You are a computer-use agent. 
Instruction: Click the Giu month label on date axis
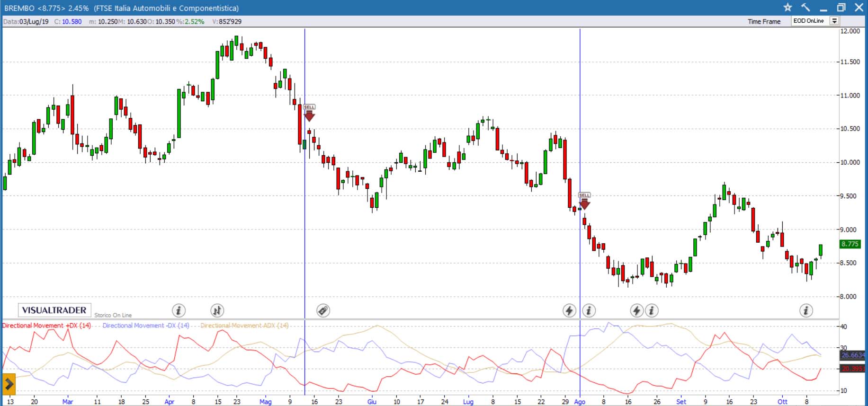372,402
